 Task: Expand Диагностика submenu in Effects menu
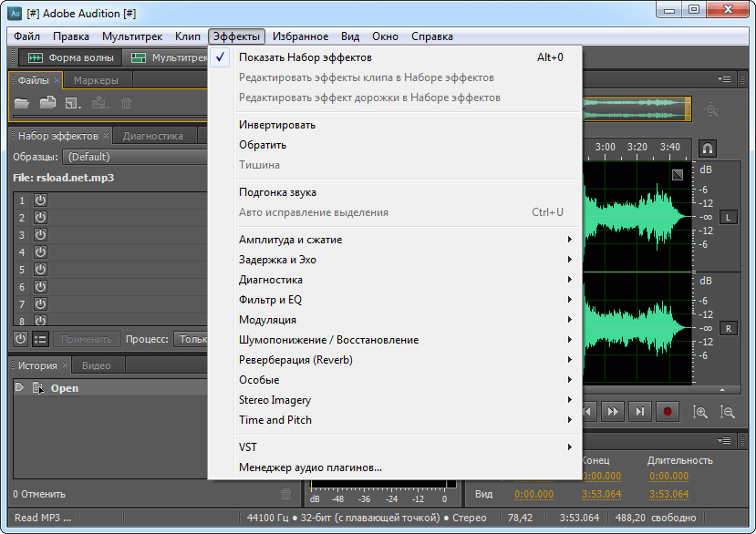[408, 280]
